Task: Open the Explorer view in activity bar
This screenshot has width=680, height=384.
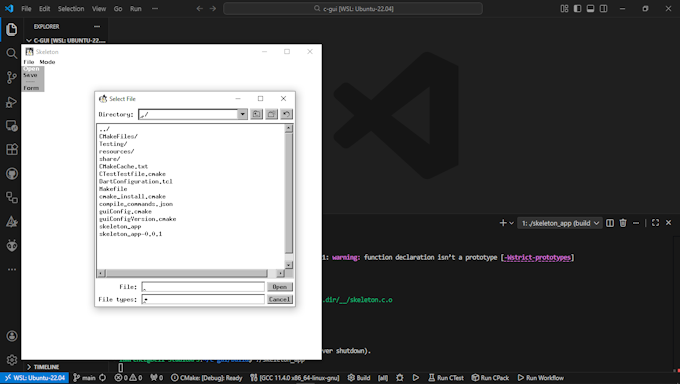Action: [x=12, y=30]
